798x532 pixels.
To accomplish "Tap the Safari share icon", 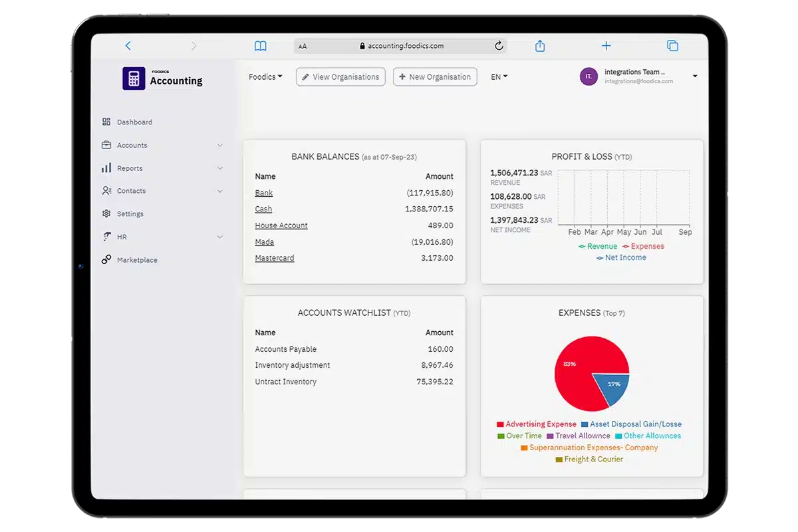I will point(540,46).
